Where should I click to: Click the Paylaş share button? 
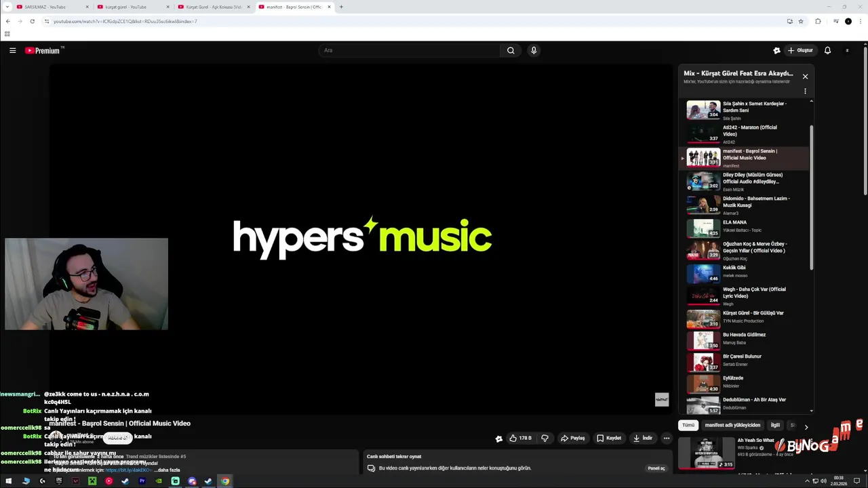pos(573,439)
